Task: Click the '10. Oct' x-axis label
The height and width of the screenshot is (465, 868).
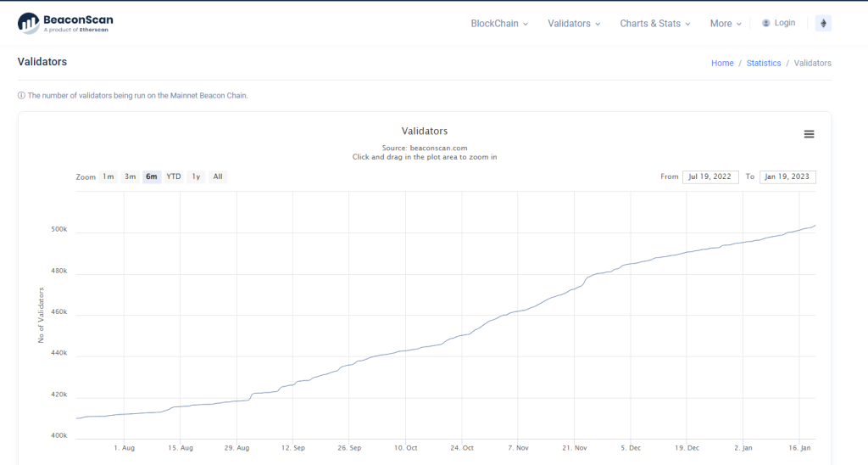Action: tap(406, 448)
